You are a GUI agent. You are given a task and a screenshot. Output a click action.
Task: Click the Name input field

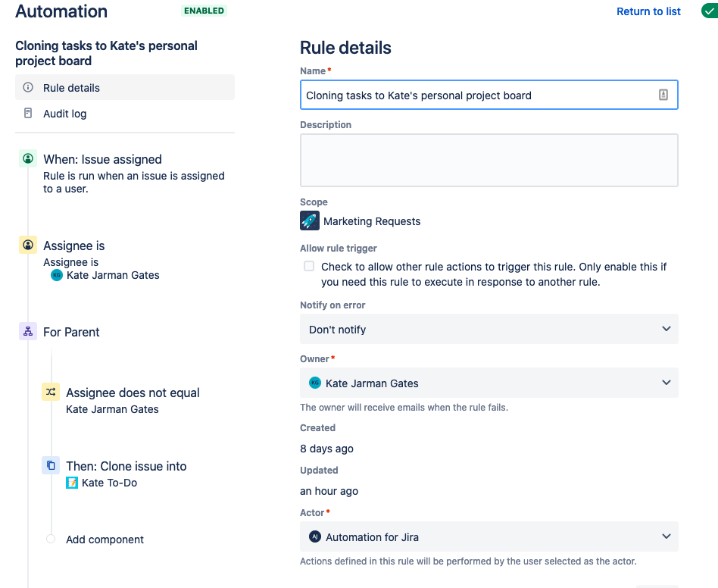coord(477,95)
